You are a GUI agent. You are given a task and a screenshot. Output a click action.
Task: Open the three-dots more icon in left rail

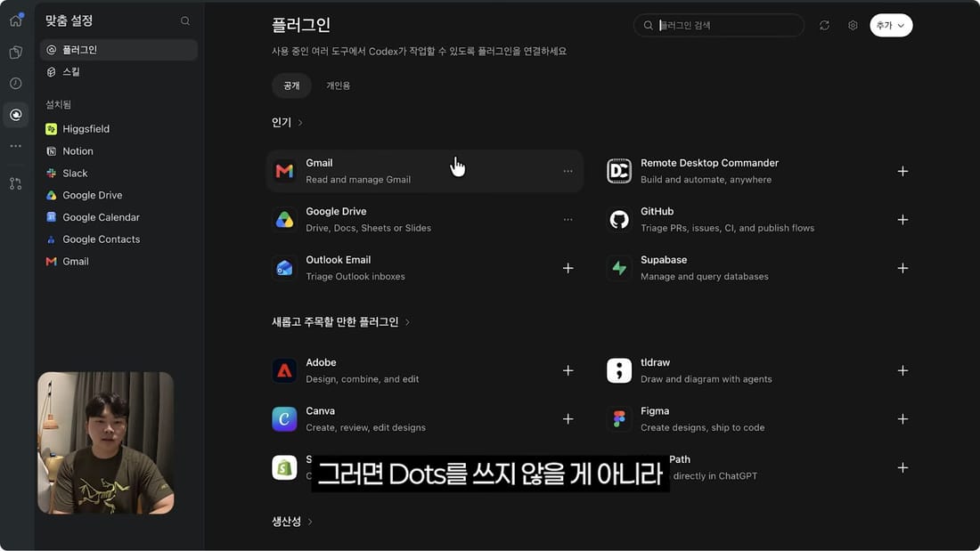pyautogui.click(x=16, y=146)
